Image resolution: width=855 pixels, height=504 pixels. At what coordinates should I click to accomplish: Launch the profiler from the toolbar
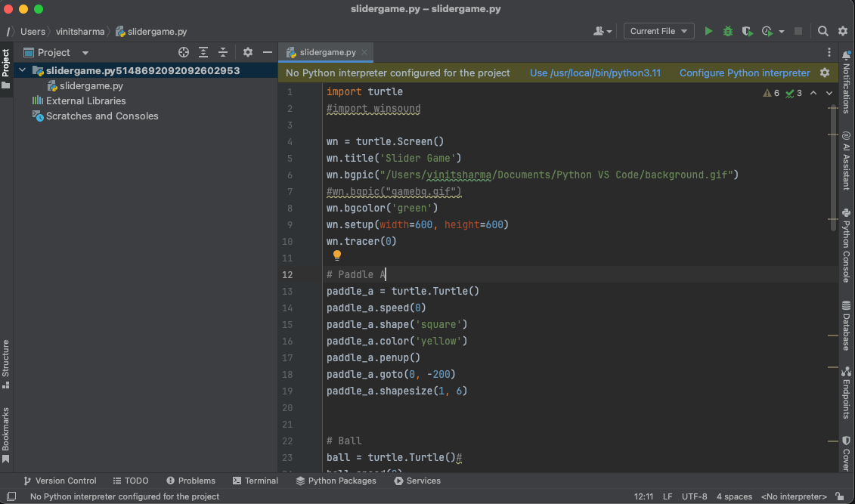(765, 31)
